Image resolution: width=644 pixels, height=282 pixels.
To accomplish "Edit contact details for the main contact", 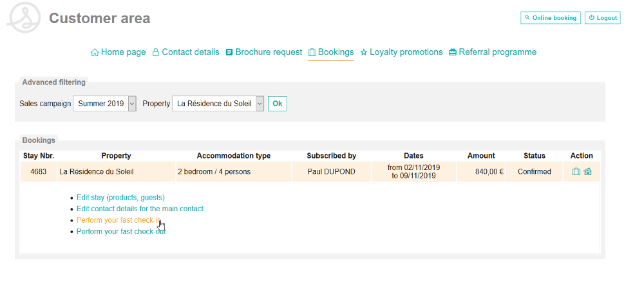I will point(140,209).
